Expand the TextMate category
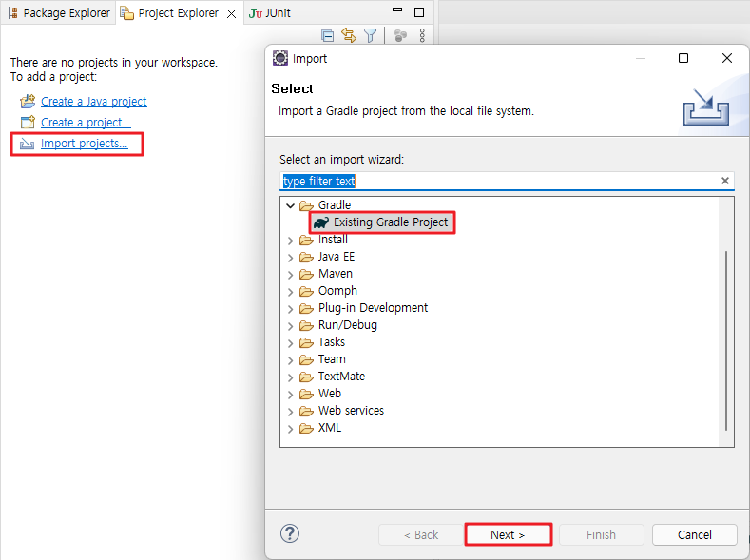 click(290, 377)
